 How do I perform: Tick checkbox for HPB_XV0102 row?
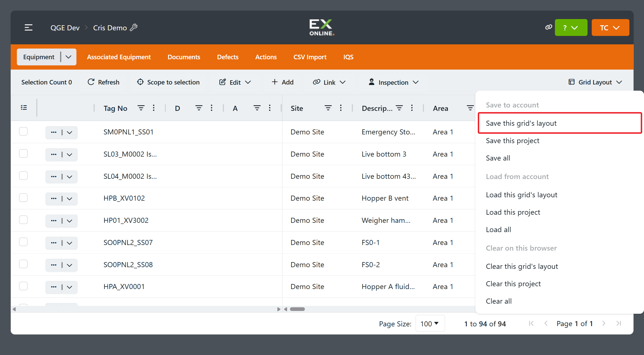click(23, 198)
